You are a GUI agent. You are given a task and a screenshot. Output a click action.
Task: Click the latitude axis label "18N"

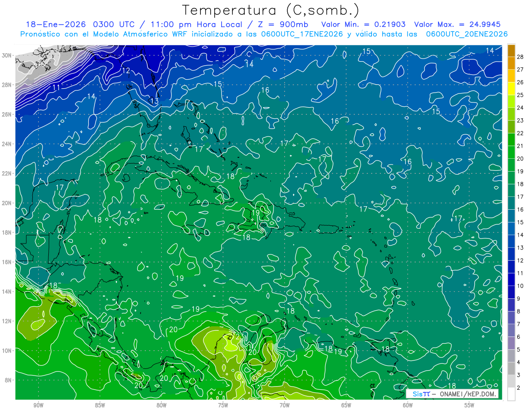click(7, 232)
